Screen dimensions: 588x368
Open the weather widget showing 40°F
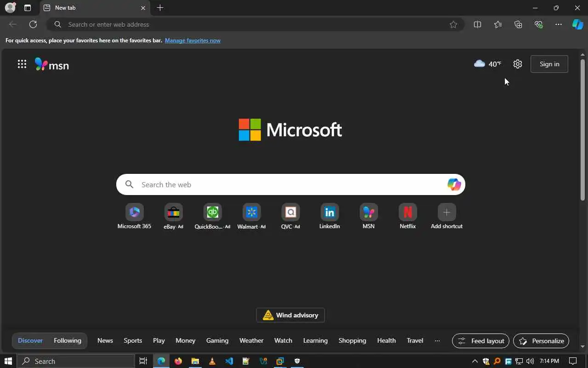point(487,64)
